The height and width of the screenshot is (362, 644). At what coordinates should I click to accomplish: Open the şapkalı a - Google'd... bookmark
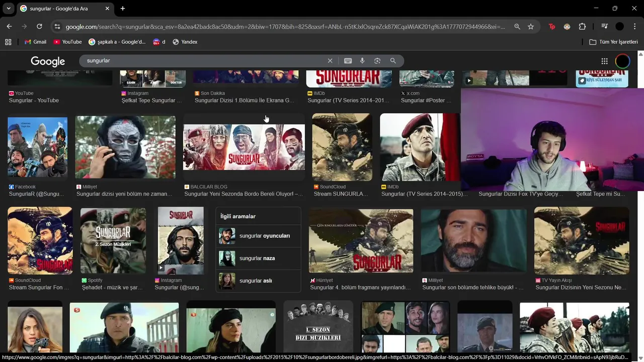pos(117,42)
